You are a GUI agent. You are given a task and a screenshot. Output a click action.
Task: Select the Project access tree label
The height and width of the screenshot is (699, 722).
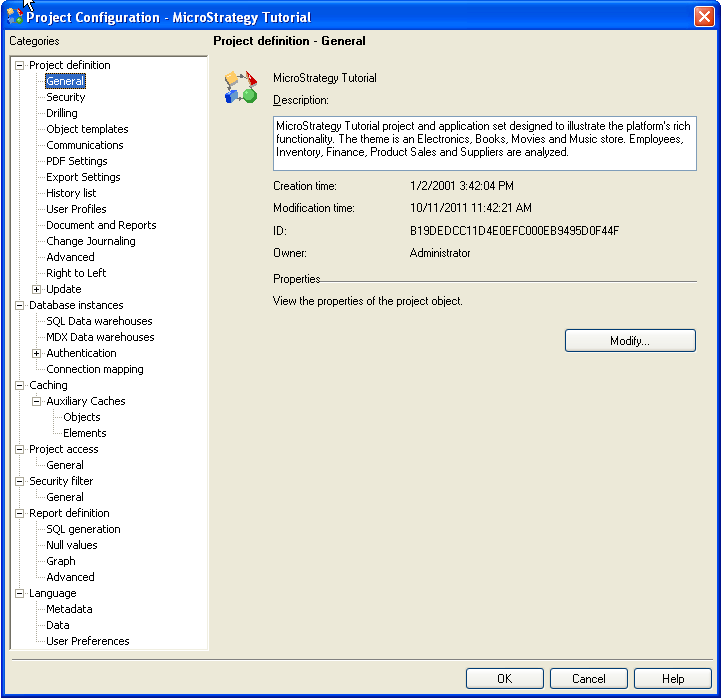click(x=64, y=449)
